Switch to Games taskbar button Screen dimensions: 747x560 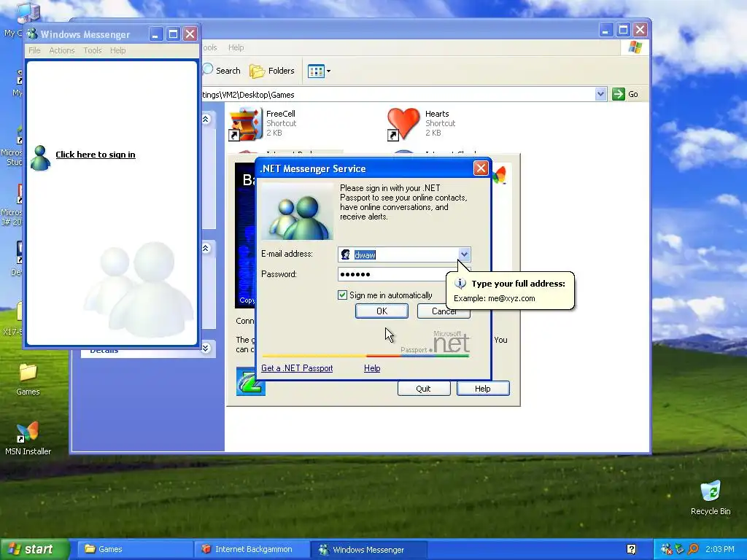click(x=134, y=549)
